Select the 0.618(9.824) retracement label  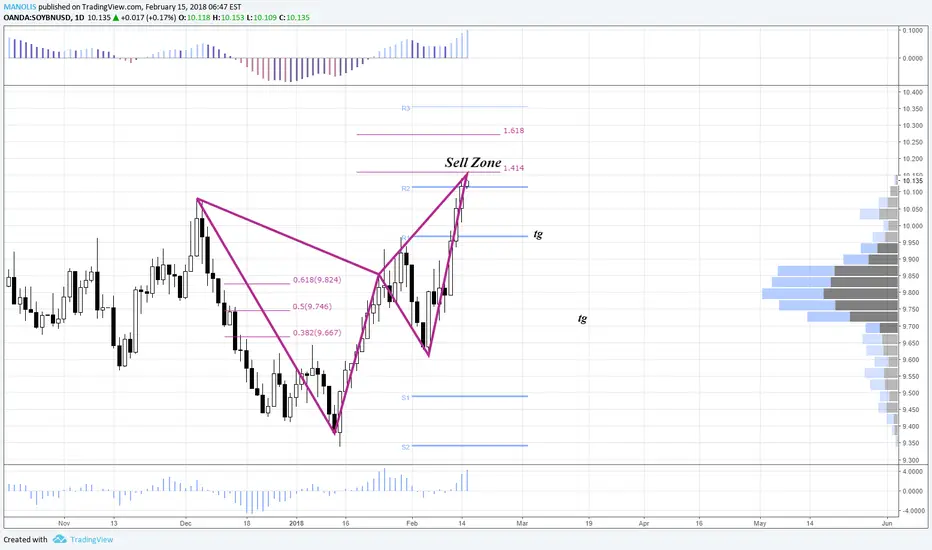pyautogui.click(x=317, y=280)
